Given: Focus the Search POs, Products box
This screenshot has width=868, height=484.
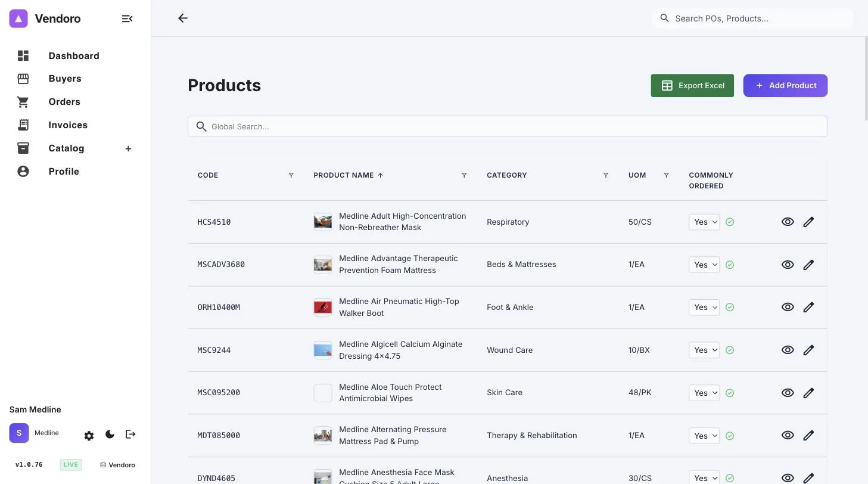Looking at the screenshot, I should [753, 18].
